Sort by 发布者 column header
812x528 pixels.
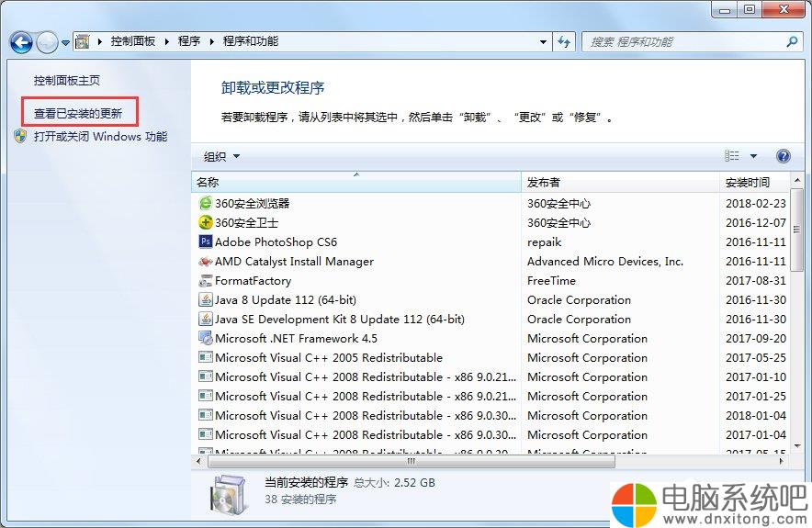tap(620, 182)
